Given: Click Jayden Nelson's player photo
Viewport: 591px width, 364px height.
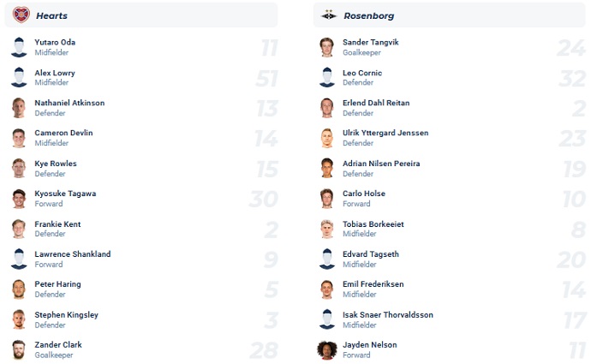Looking at the screenshot, I should [x=326, y=349].
